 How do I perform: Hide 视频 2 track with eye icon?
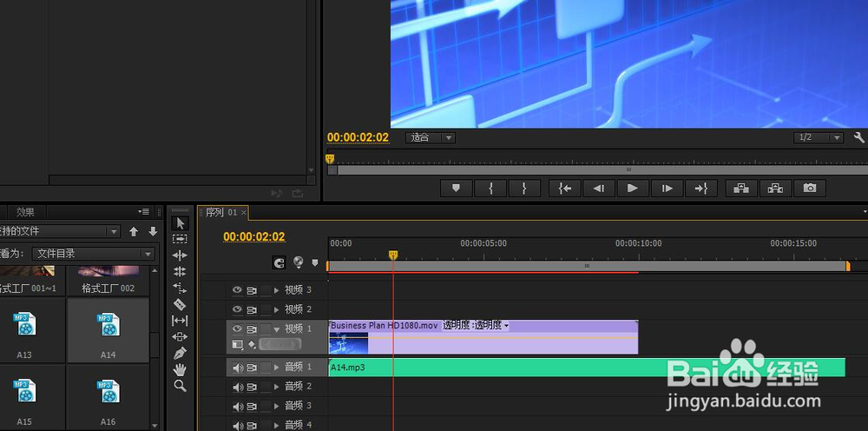(237, 309)
